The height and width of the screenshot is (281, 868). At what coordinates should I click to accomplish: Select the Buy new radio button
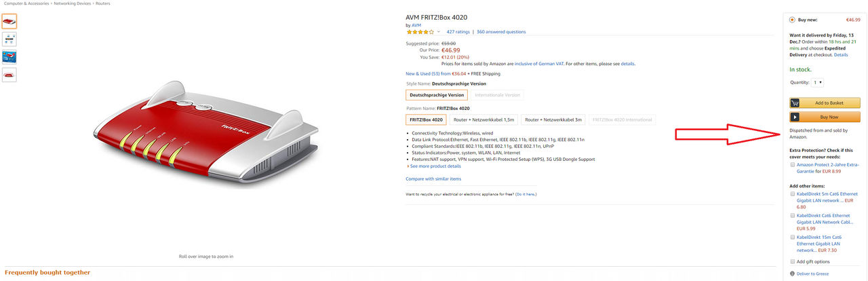(x=793, y=20)
